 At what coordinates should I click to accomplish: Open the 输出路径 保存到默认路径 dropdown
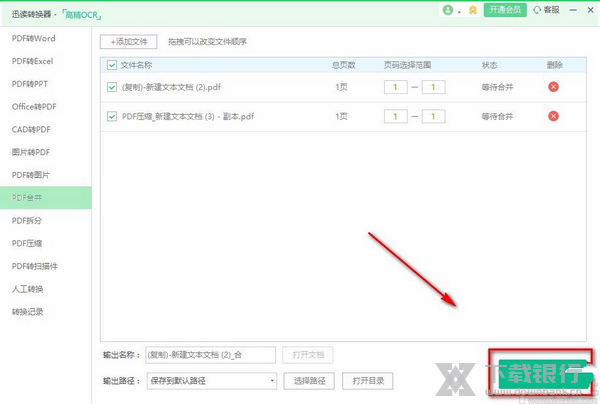(212, 381)
